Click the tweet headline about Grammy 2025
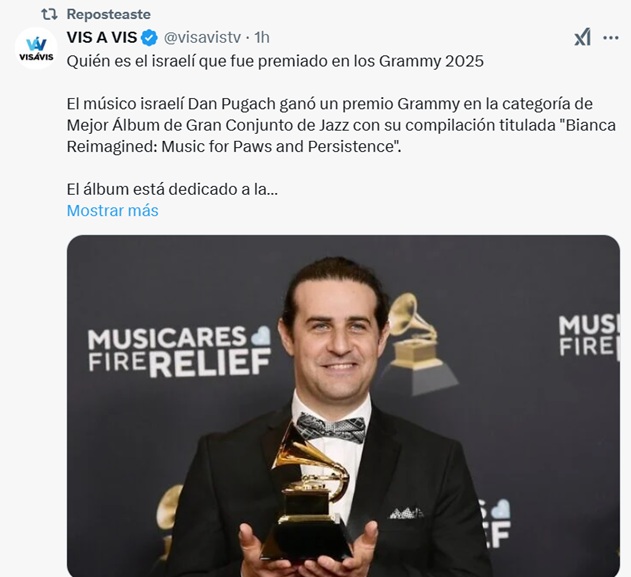631x577 pixels. pos(275,61)
